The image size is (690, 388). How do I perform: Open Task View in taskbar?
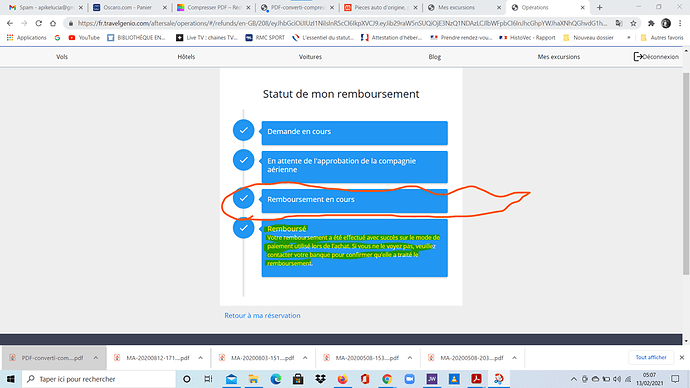point(208,379)
